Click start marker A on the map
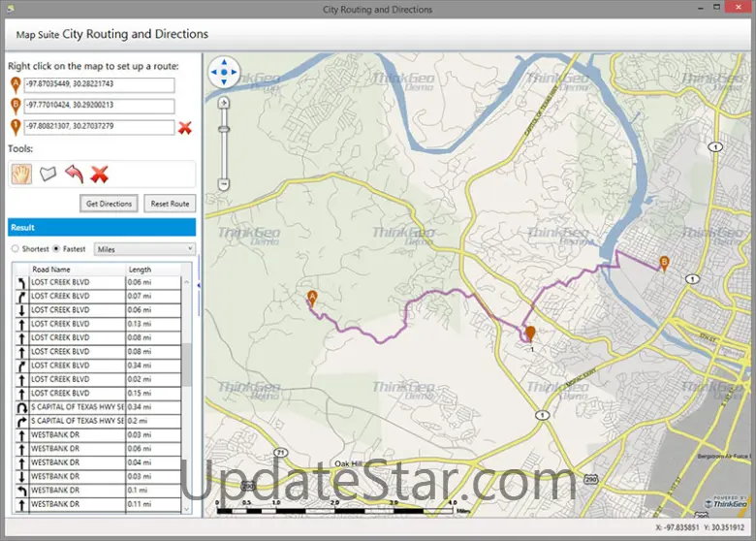This screenshot has height=541, width=756. click(312, 299)
